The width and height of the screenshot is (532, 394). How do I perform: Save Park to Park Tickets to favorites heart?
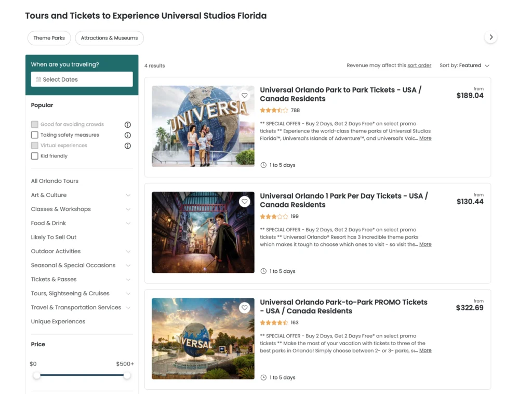tap(244, 95)
